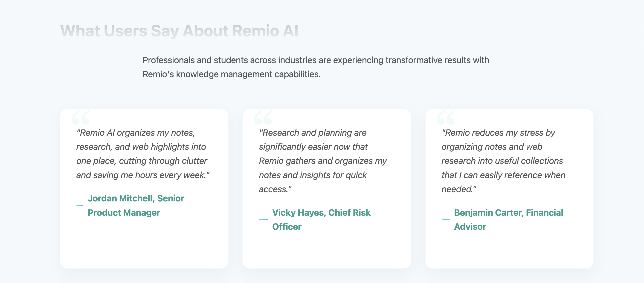The width and height of the screenshot is (644, 283).
Task: Click the quote mark icon on Benjamin Carter's card
Action: point(446,117)
